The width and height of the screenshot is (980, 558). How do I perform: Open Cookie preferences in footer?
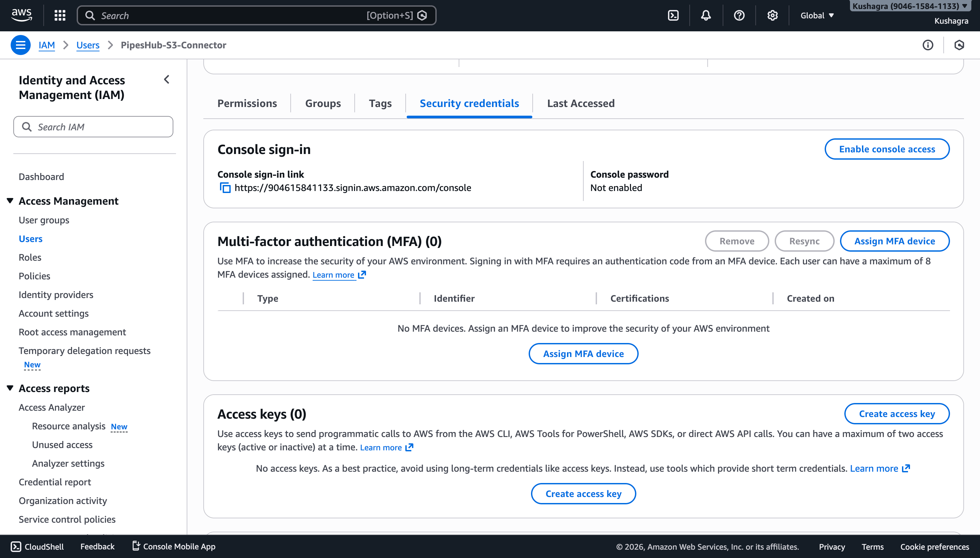pos(934,547)
